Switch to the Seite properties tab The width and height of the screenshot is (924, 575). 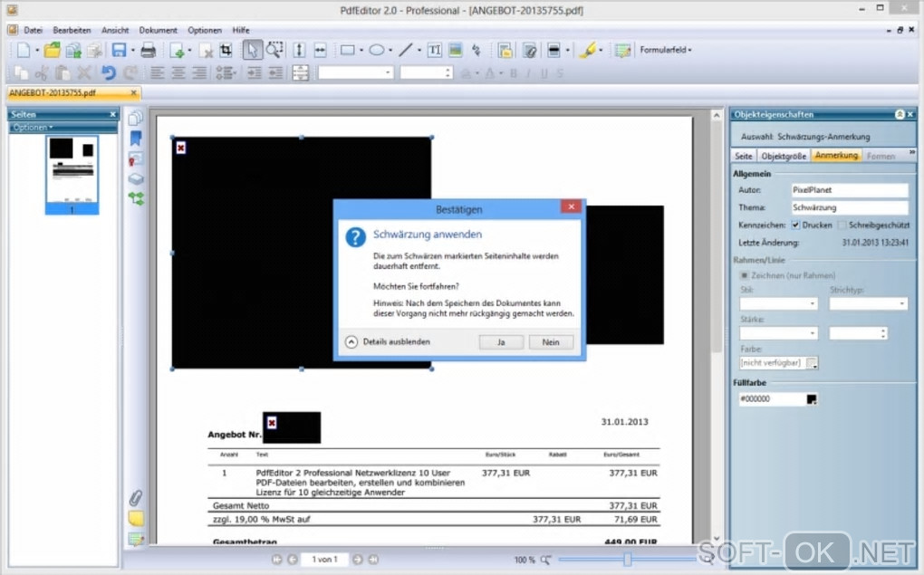[x=744, y=156]
